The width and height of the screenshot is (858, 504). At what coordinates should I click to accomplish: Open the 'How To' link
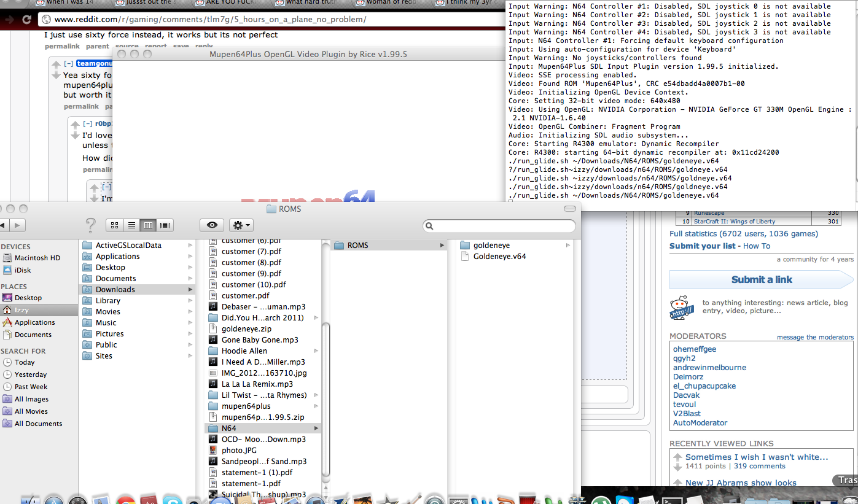757,246
